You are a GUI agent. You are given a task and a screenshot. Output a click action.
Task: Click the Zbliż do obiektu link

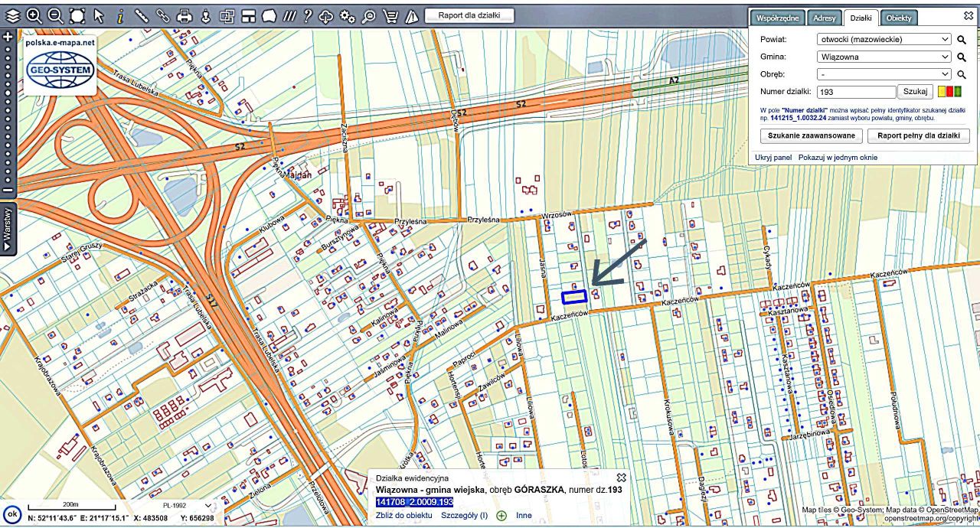click(405, 515)
